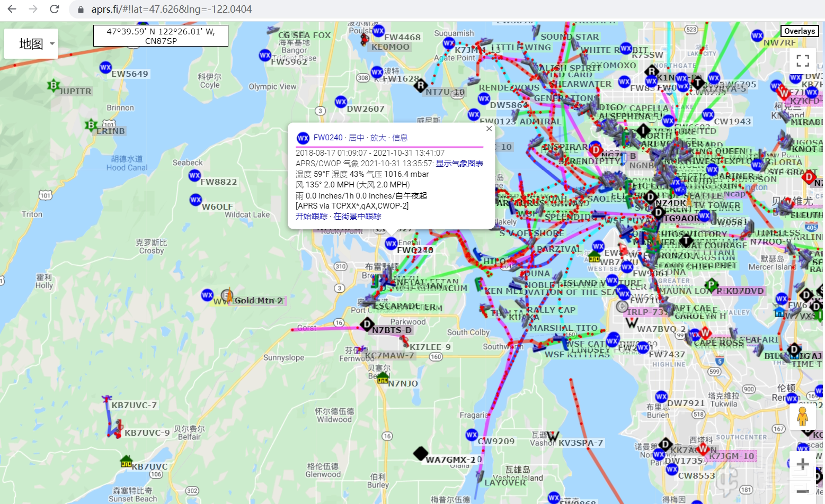Click the browser reload button
Image resolution: width=825 pixels, height=504 pixels.
[x=54, y=9]
